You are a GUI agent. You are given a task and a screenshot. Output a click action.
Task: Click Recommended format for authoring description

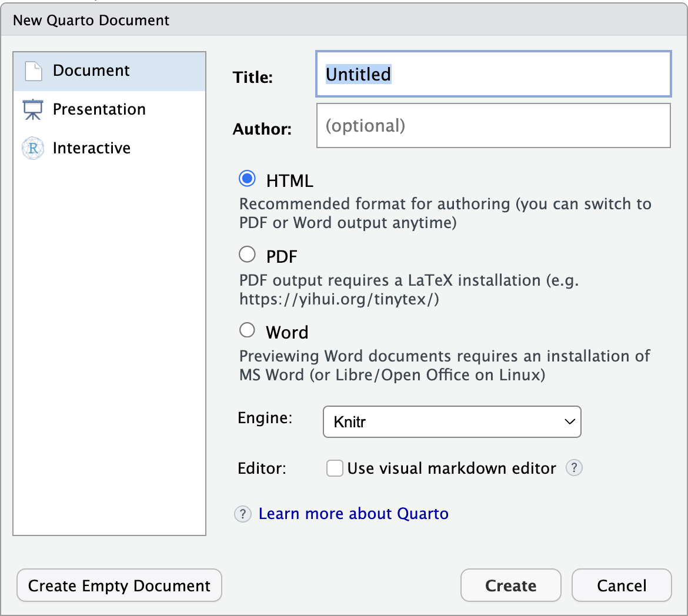point(445,213)
